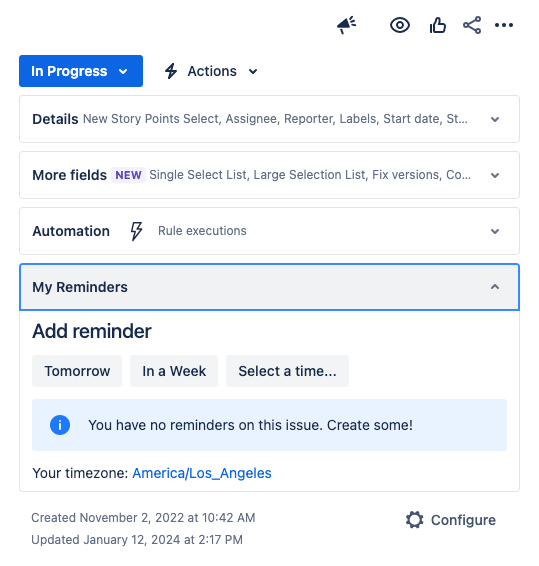
Task: Open the three-dot more actions menu
Action: [x=504, y=25]
